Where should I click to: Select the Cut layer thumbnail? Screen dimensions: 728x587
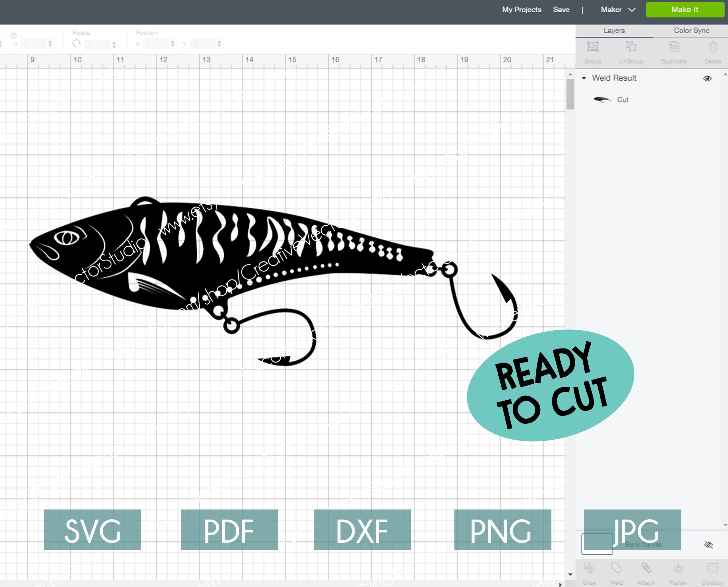coord(602,99)
